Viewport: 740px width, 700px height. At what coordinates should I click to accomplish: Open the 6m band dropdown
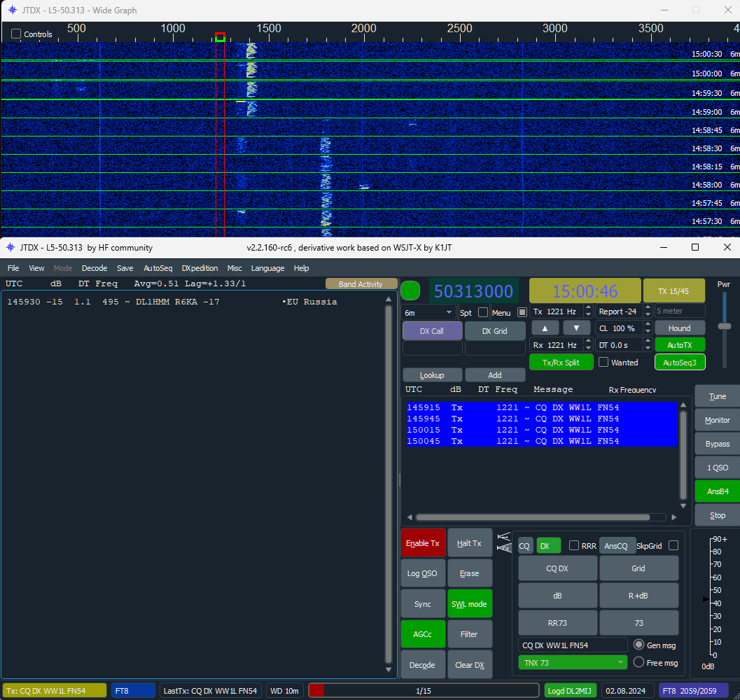click(428, 312)
